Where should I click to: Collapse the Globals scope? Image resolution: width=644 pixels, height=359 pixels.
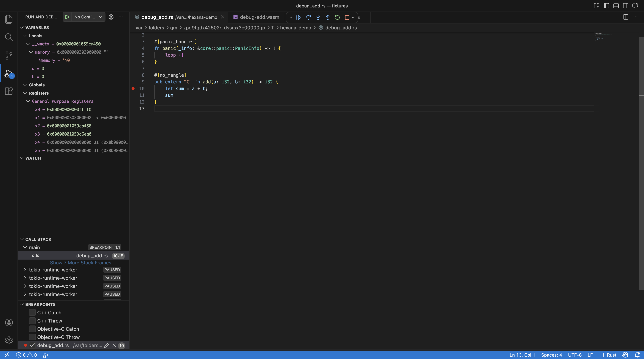[25, 85]
